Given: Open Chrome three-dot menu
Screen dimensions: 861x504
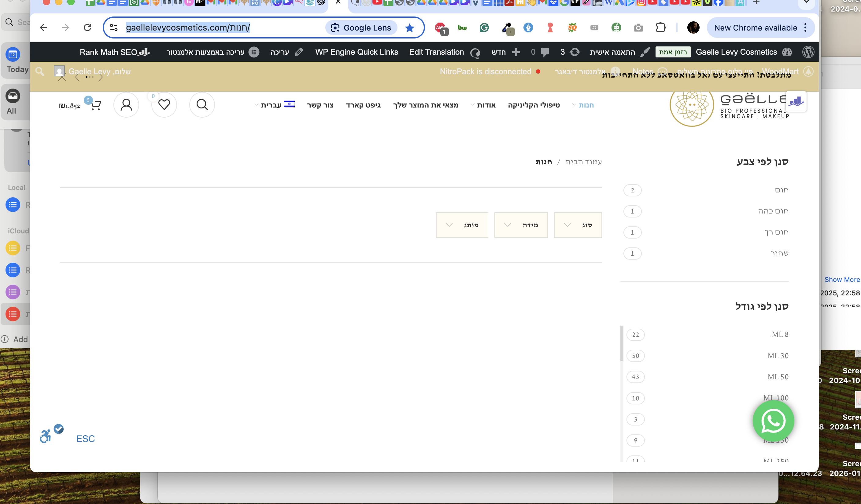Looking at the screenshot, I should coord(806,27).
